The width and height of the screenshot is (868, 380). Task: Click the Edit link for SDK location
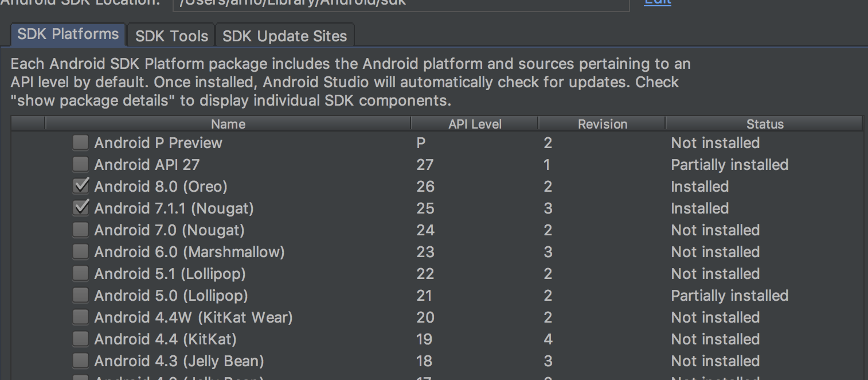pos(658,2)
